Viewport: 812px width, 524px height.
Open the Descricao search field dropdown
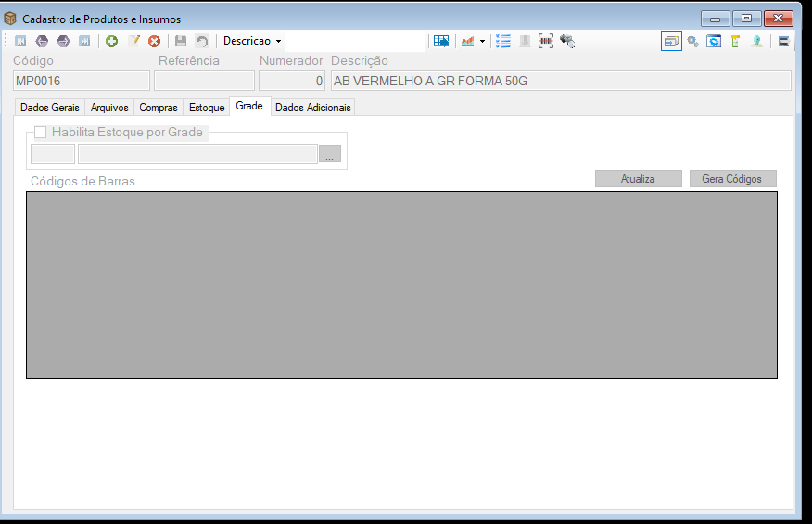click(x=253, y=41)
